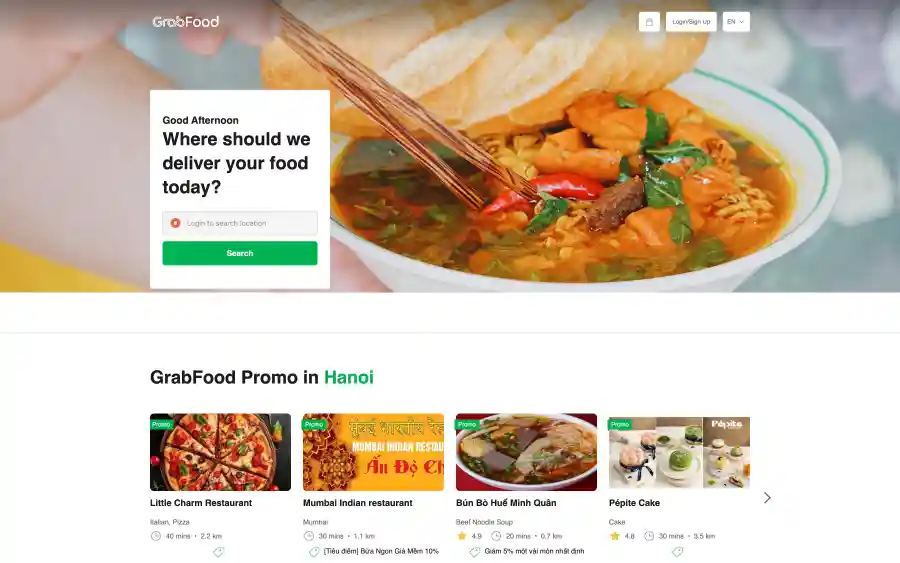The image size is (900, 563).
Task: Show next promo restaurants with right arrow
Action: (767, 498)
